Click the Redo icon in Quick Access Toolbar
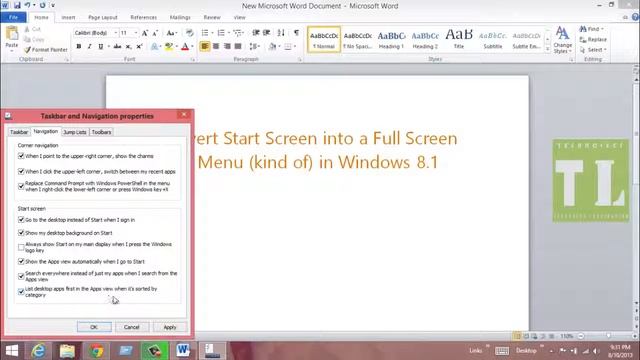This screenshot has height=360, width=640. [x=42, y=5]
